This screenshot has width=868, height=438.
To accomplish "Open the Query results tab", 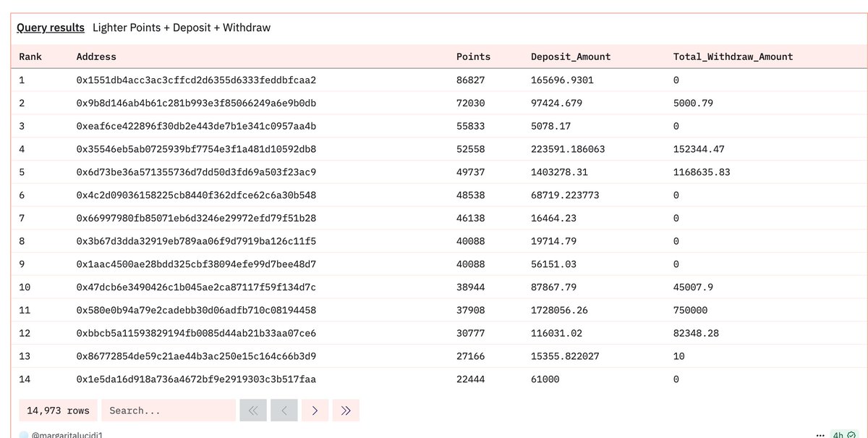I will [x=51, y=28].
